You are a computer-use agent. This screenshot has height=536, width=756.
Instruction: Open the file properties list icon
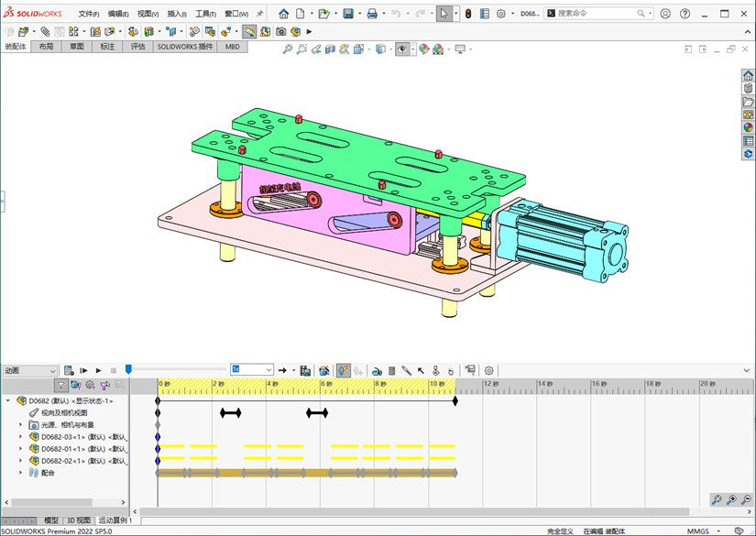click(485, 14)
